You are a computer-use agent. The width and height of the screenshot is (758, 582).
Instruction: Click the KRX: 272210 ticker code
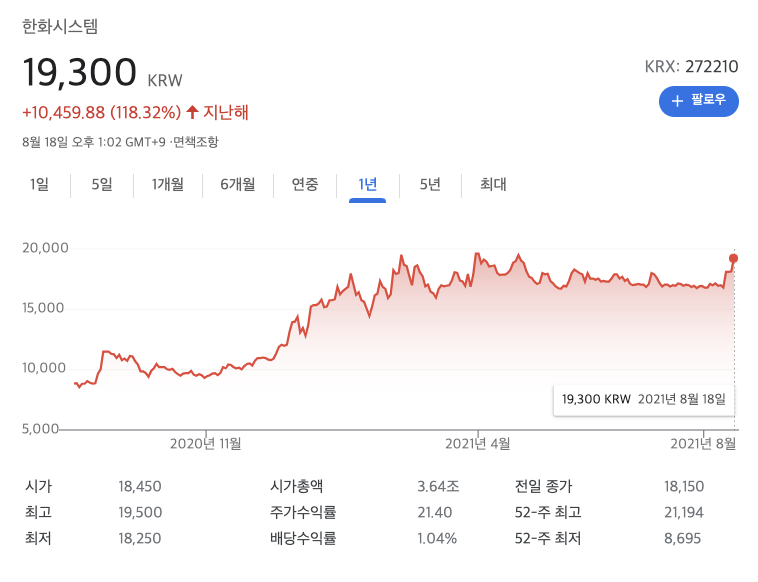click(x=691, y=66)
